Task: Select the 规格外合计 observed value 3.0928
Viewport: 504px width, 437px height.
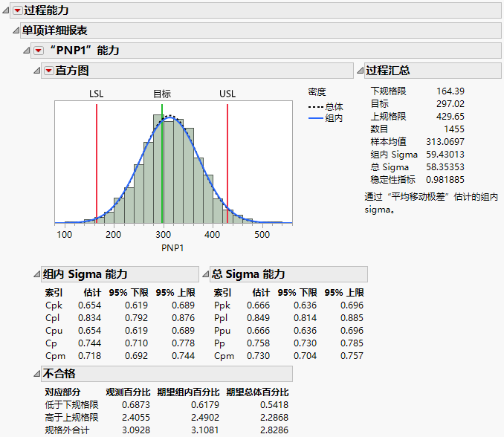Action: coord(136,430)
